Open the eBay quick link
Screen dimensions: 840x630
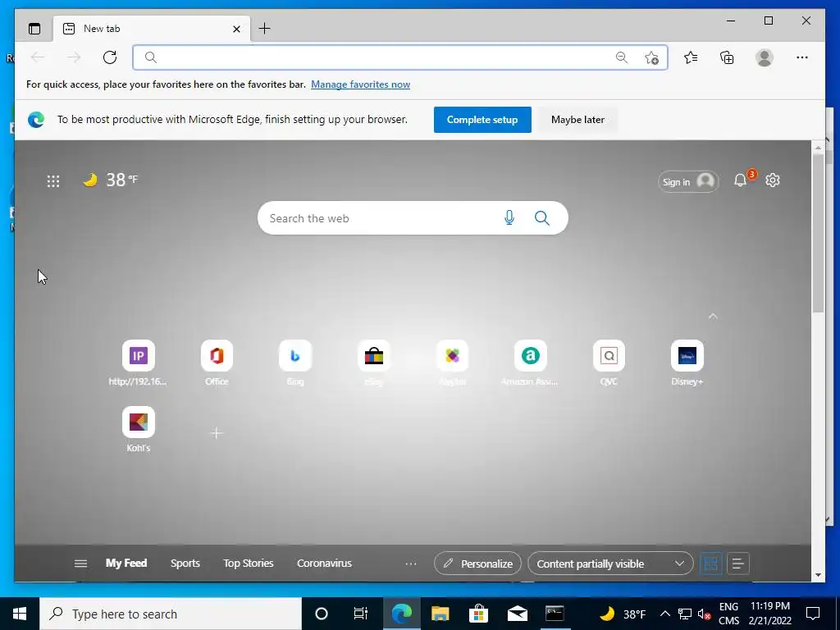tap(374, 363)
